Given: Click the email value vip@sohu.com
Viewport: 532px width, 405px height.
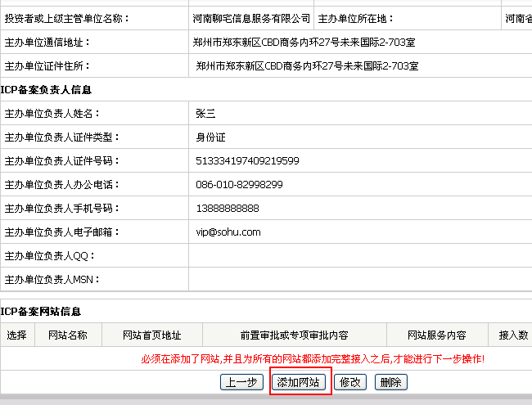Looking at the screenshot, I should point(228,232).
